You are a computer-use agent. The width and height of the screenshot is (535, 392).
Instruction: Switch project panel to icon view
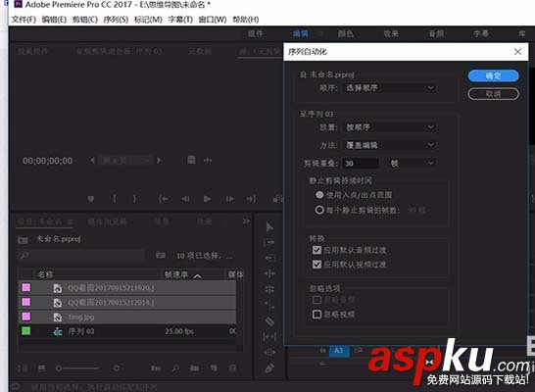tap(41, 368)
